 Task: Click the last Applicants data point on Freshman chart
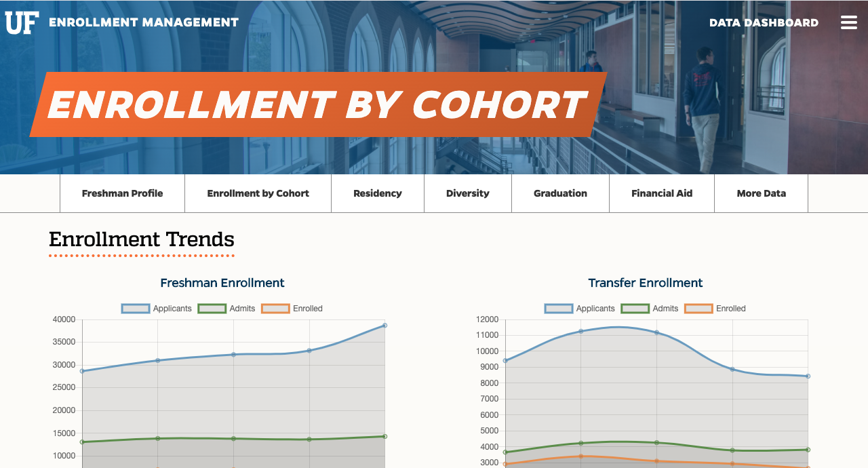click(384, 326)
